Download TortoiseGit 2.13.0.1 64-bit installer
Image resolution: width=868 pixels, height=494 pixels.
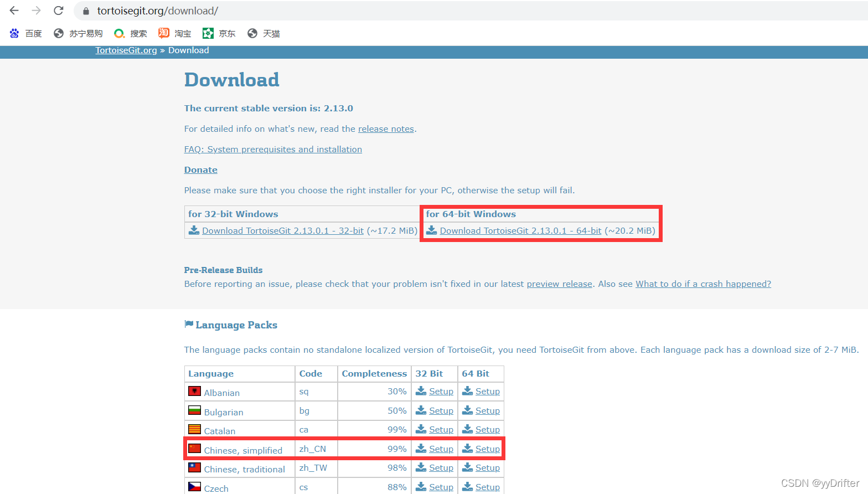coord(520,231)
